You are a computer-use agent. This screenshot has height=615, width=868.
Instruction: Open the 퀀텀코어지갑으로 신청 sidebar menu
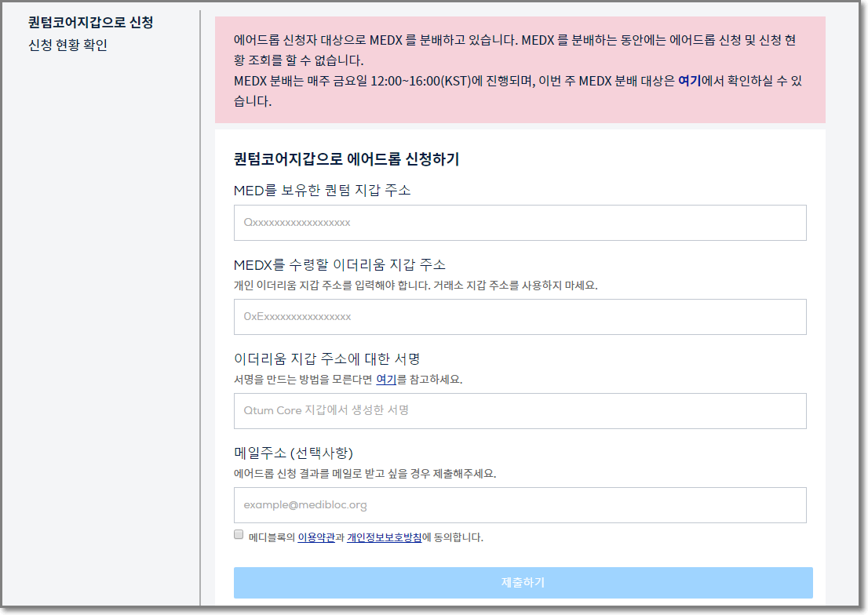[x=91, y=23]
